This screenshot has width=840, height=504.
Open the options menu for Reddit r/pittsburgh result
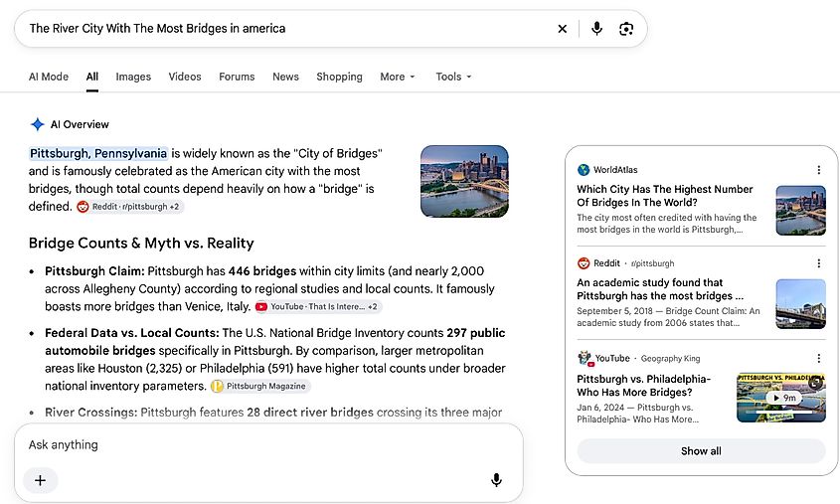(818, 263)
